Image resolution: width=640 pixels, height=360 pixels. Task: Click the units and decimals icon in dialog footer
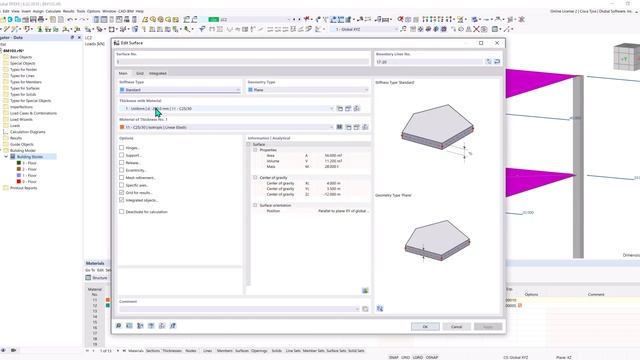coord(129,326)
